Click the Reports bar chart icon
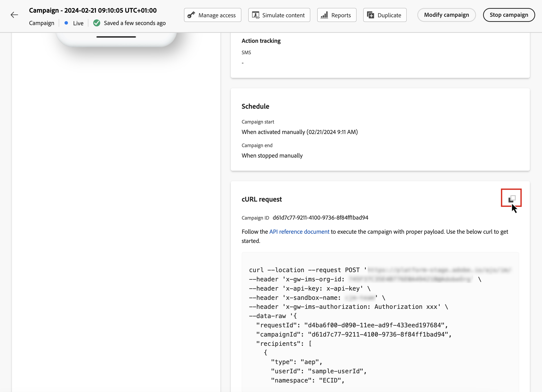542x392 pixels. point(324,15)
